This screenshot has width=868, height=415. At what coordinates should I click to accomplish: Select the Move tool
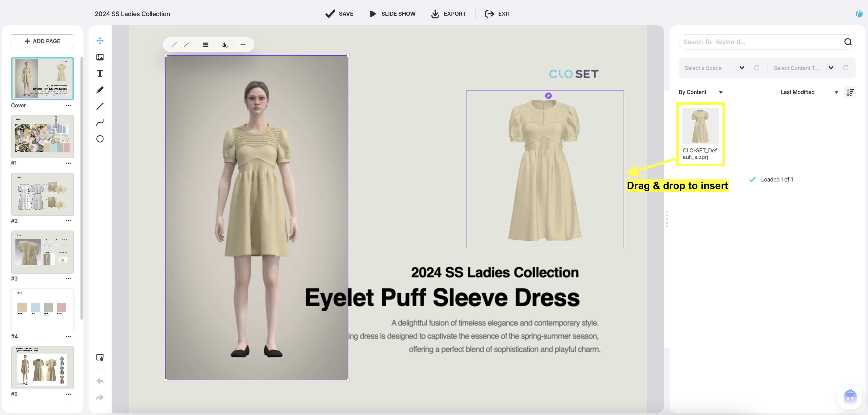(100, 41)
